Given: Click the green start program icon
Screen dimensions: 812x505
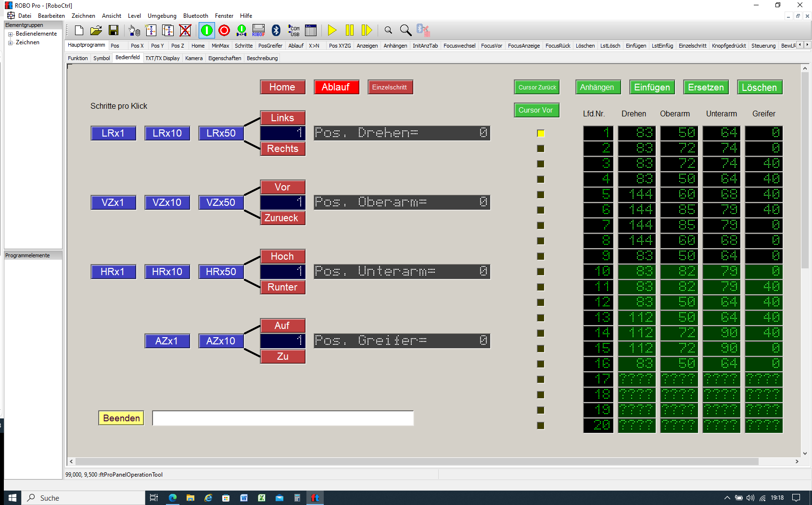Looking at the screenshot, I should click(207, 30).
